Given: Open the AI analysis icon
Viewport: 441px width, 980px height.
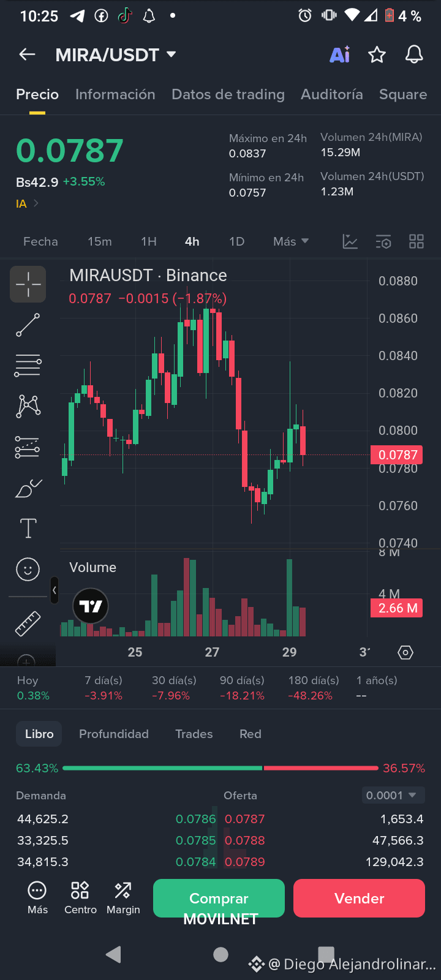Looking at the screenshot, I should click(x=339, y=55).
